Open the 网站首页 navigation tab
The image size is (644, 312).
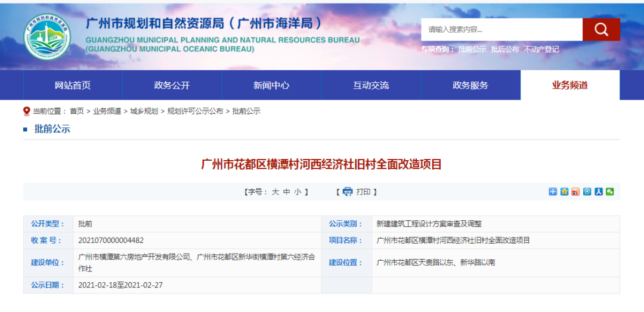(73, 85)
